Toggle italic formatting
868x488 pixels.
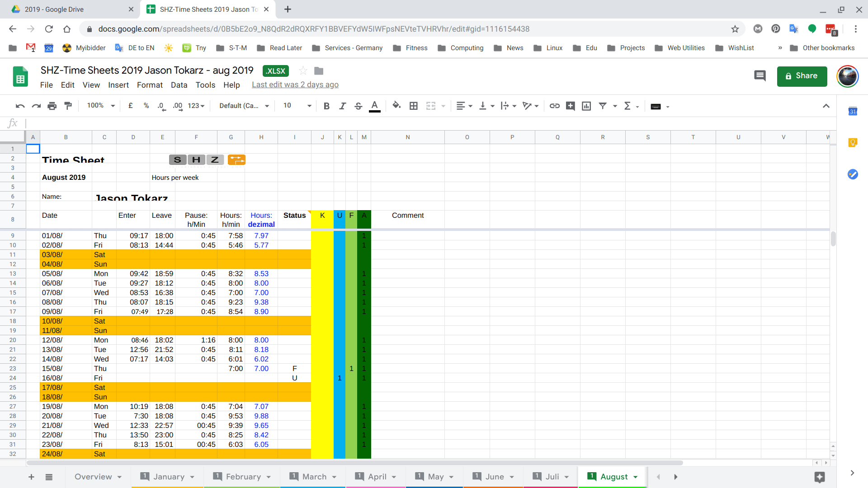(x=342, y=106)
